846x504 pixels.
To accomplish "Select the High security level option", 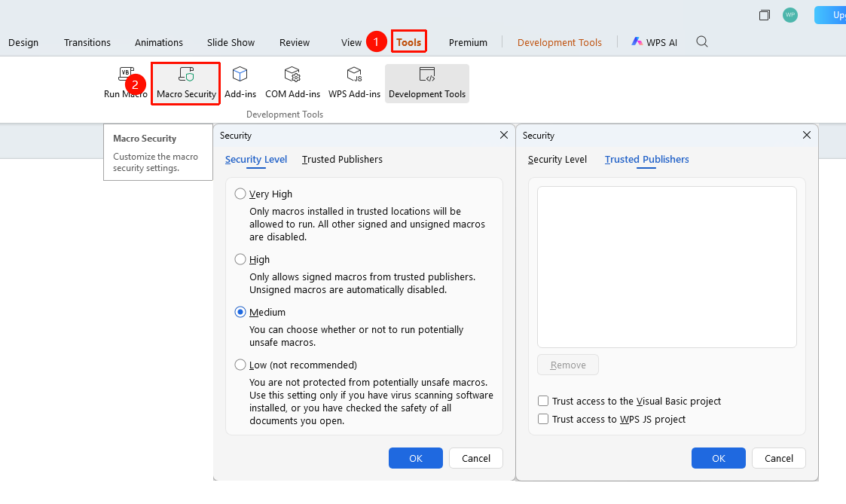I will tap(240, 260).
